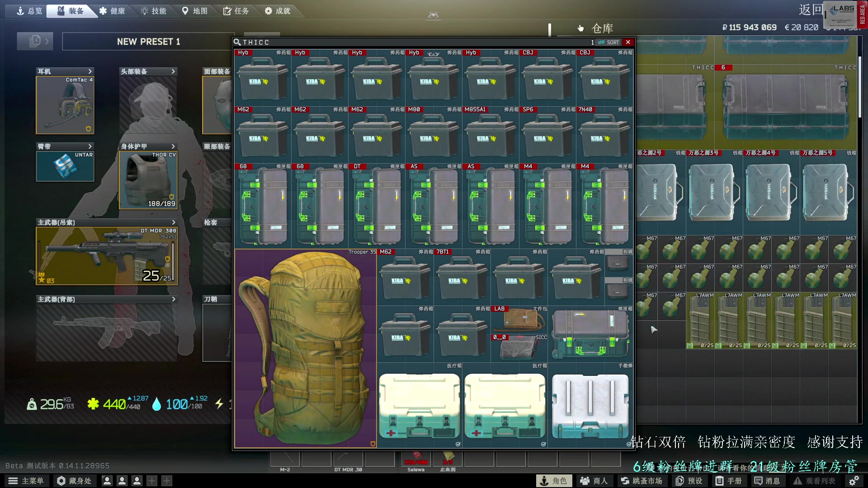The image size is (868, 488).
Task: Open the 成就 achievements tab
Action: pos(278,11)
